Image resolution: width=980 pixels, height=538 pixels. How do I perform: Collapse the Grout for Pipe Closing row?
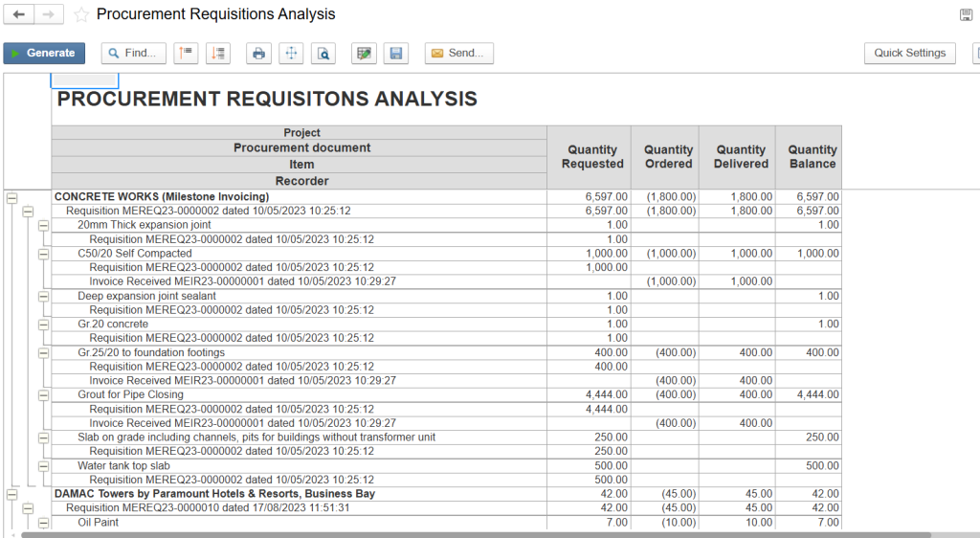[x=43, y=394]
